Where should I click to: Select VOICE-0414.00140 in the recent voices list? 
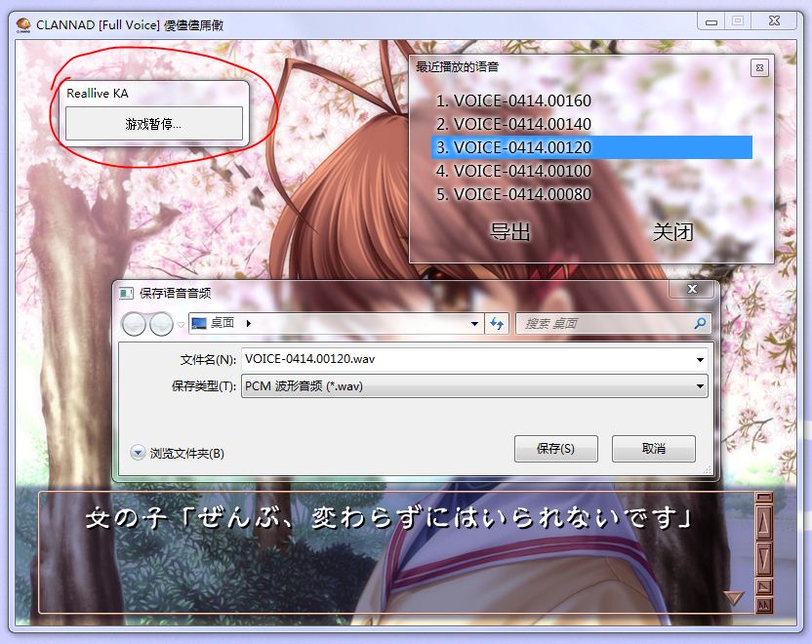tap(513, 124)
